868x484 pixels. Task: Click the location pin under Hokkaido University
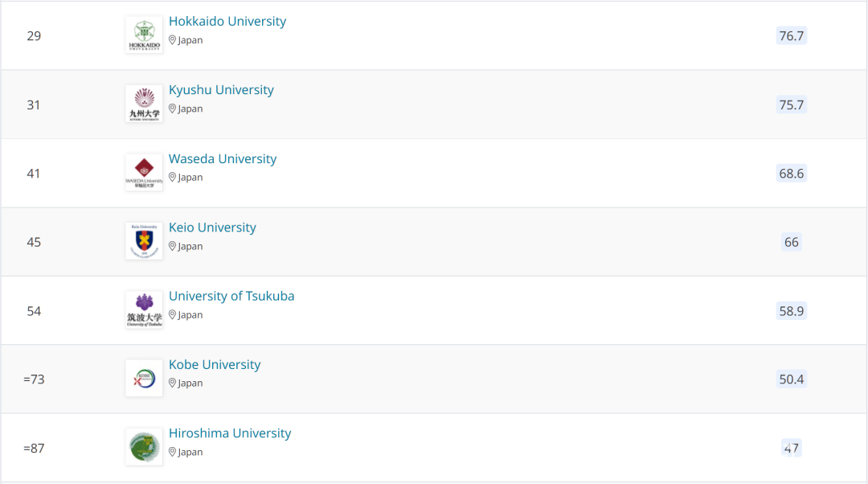point(172,40)
